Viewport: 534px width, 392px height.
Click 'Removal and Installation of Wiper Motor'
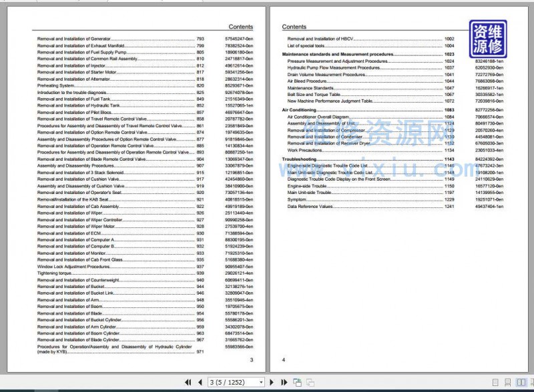pos(76,226)
